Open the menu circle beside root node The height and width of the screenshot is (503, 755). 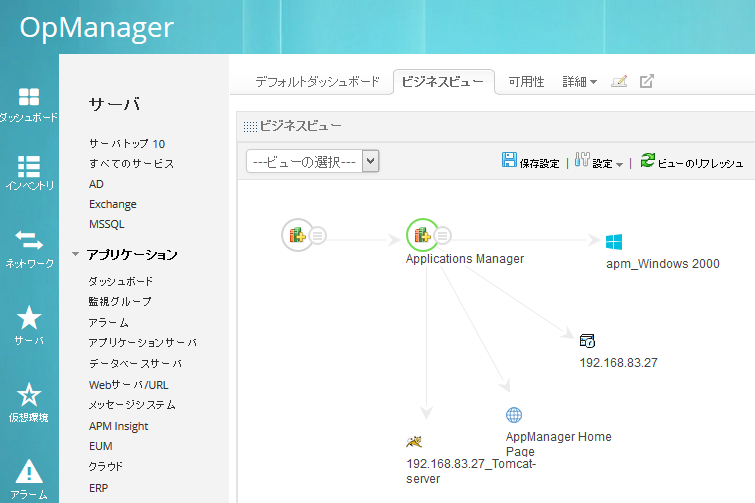(317, 235)
